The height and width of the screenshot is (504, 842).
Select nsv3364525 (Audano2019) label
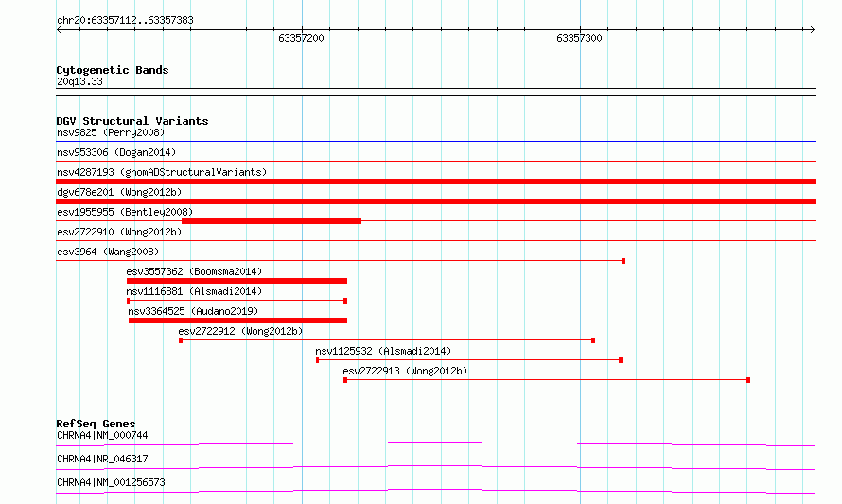point(193,311)
